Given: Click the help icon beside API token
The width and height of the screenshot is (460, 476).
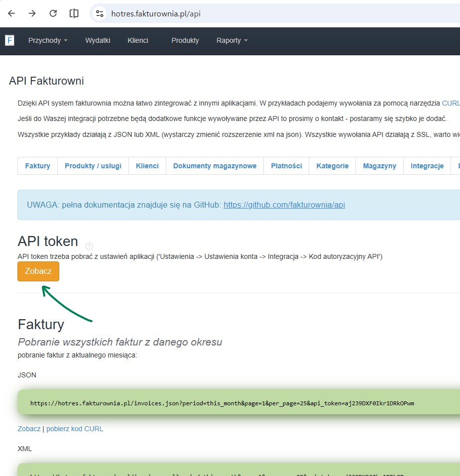Looking at the screenshot, I should point(89,246).
